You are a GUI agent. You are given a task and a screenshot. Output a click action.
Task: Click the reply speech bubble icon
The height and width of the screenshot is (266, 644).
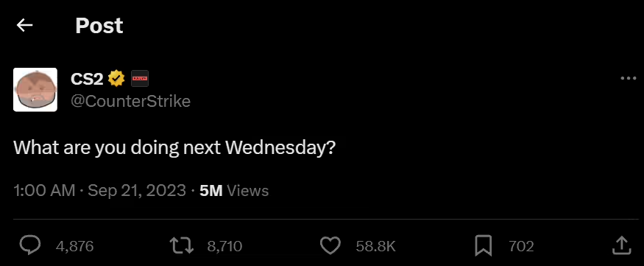coord(30,245)
